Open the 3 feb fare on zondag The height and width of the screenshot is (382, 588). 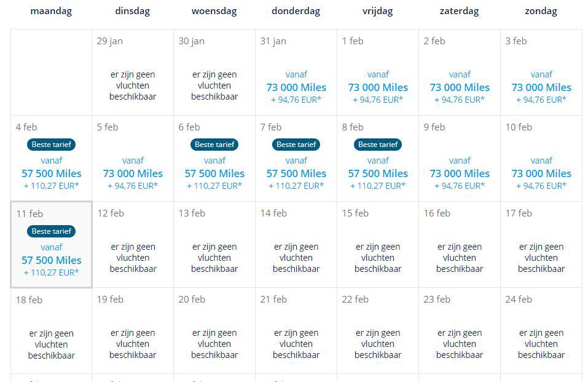541,87
